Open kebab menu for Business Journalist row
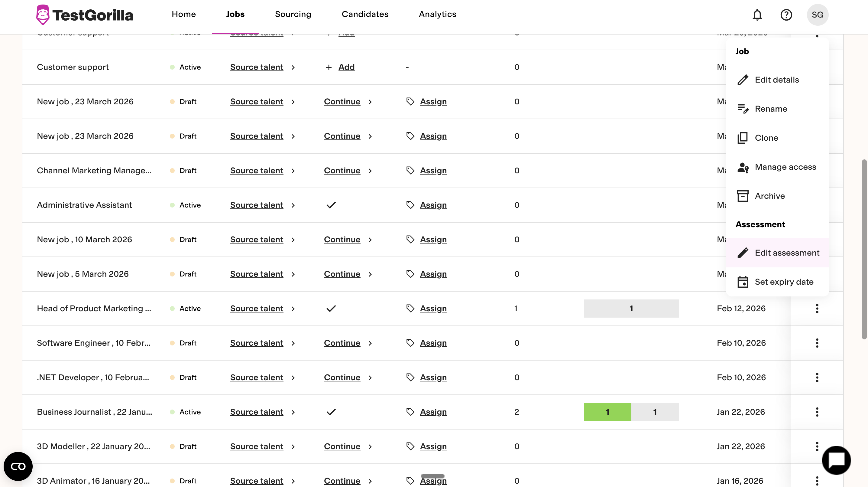The width and height of the screenshot is (868, 487). coord(817,412)
